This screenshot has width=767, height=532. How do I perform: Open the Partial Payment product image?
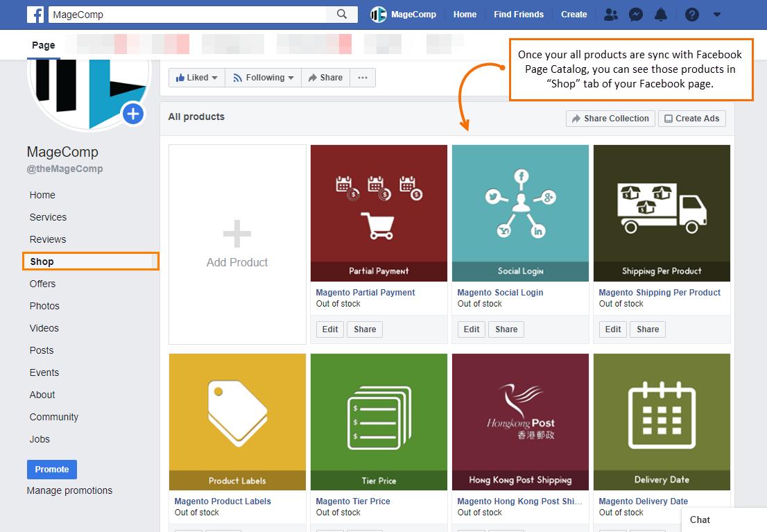pos(379,213)
